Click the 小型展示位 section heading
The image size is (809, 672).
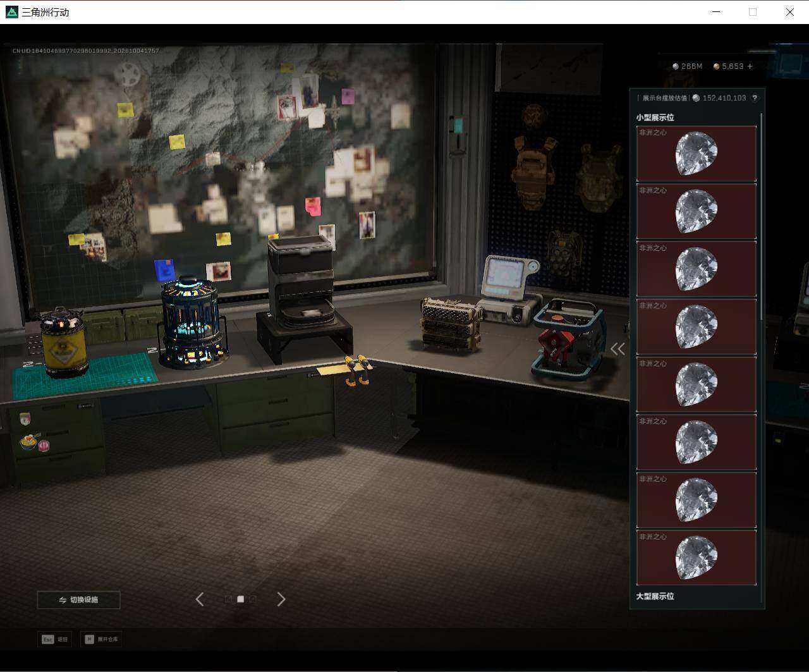click(655, 118)
